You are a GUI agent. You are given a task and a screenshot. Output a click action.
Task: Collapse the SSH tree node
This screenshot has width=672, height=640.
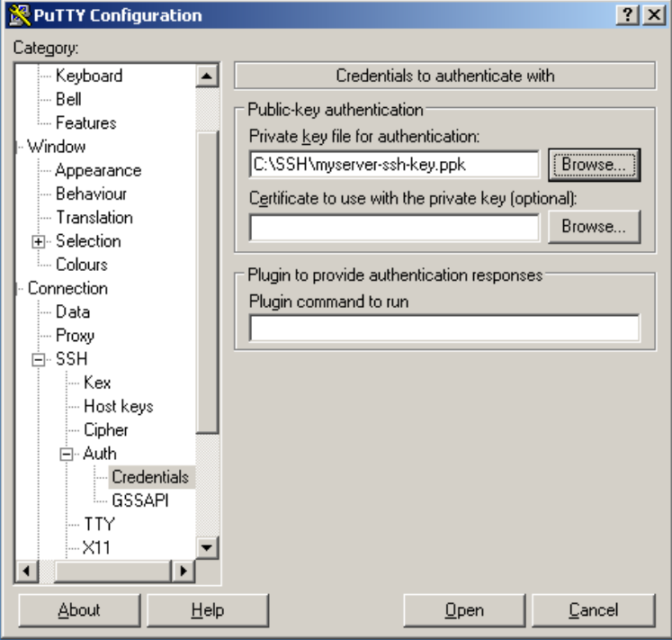(x=38, y=359)
